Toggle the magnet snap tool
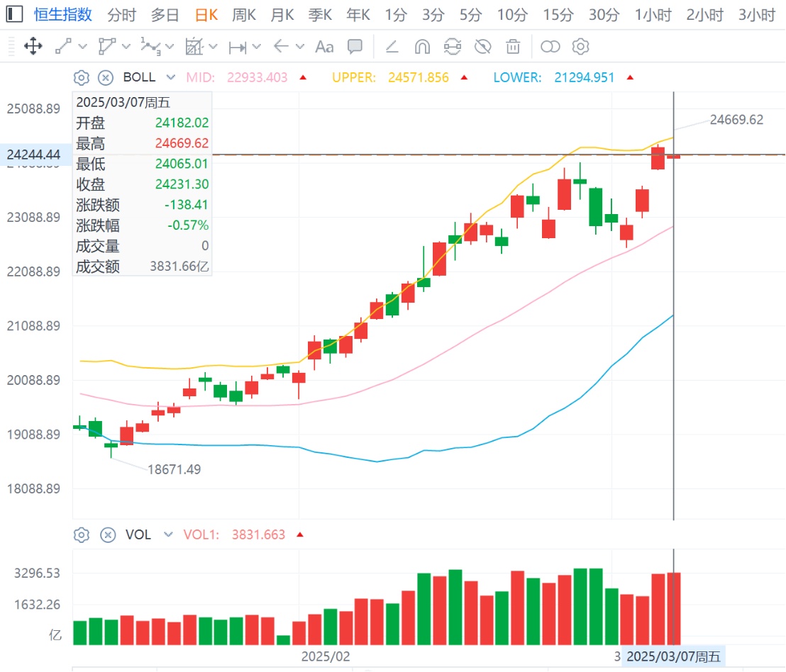This screenshot has height=672, width=786. 422,47
